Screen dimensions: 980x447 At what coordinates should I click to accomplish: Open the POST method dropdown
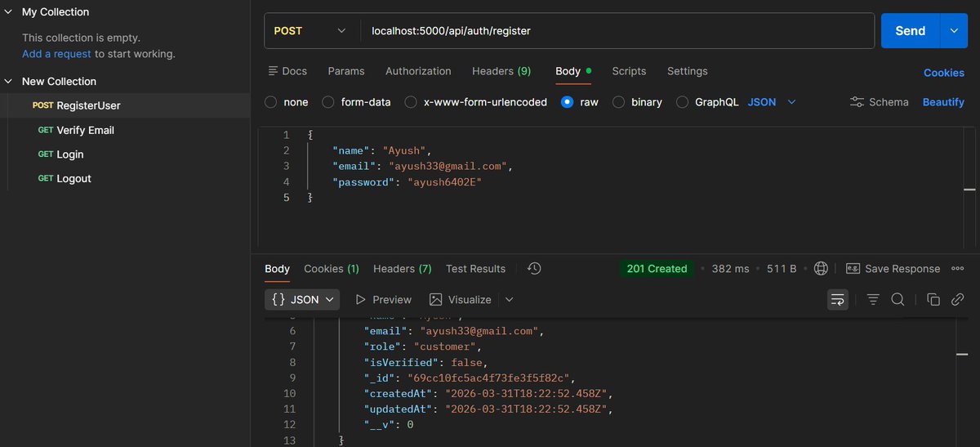(x=311, y=30)
